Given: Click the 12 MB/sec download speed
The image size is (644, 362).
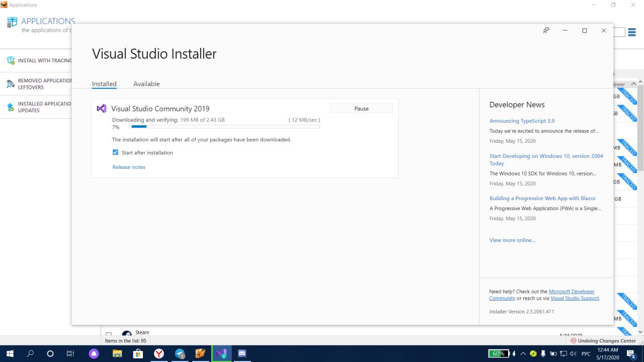Looking at the screenshot, I should point(304,120).
